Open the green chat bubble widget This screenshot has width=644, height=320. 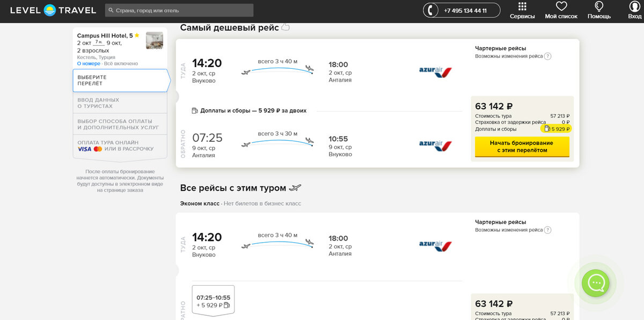[x=596, y=283]
